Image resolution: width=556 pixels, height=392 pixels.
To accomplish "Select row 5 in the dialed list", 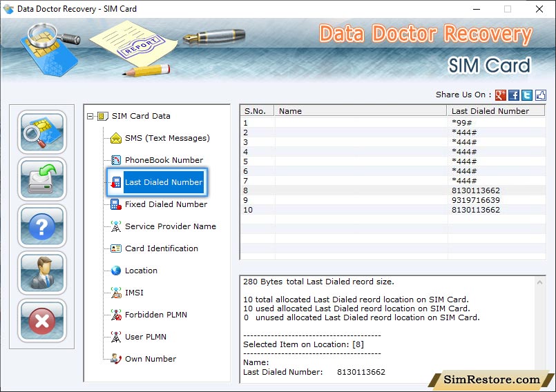I will point(393,161).
